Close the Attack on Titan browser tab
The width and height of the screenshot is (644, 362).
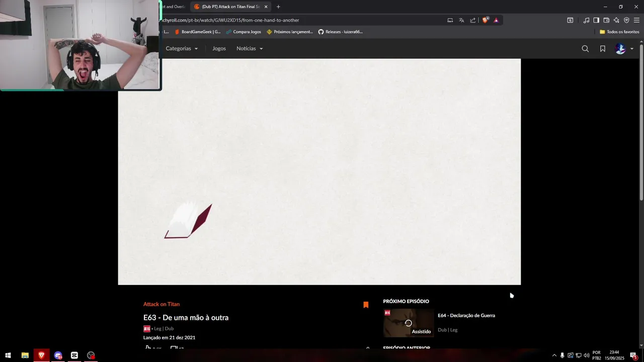[266, 7]
